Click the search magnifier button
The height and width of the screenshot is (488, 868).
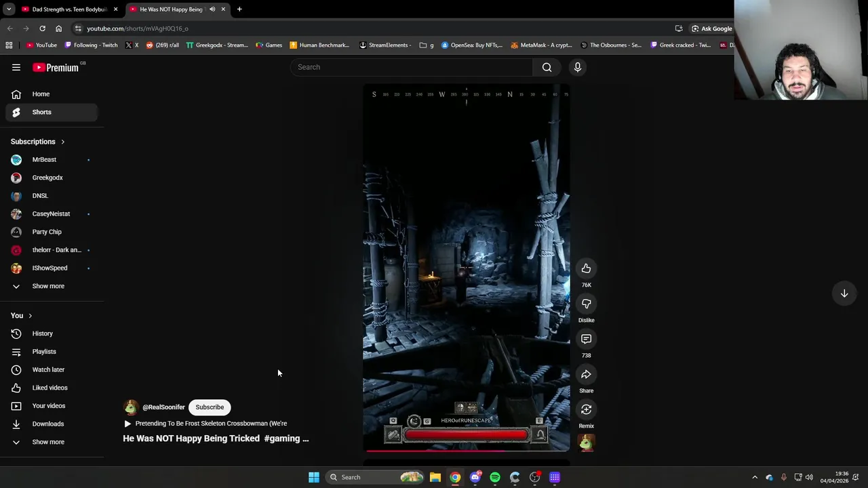click(x=547, y=67)
